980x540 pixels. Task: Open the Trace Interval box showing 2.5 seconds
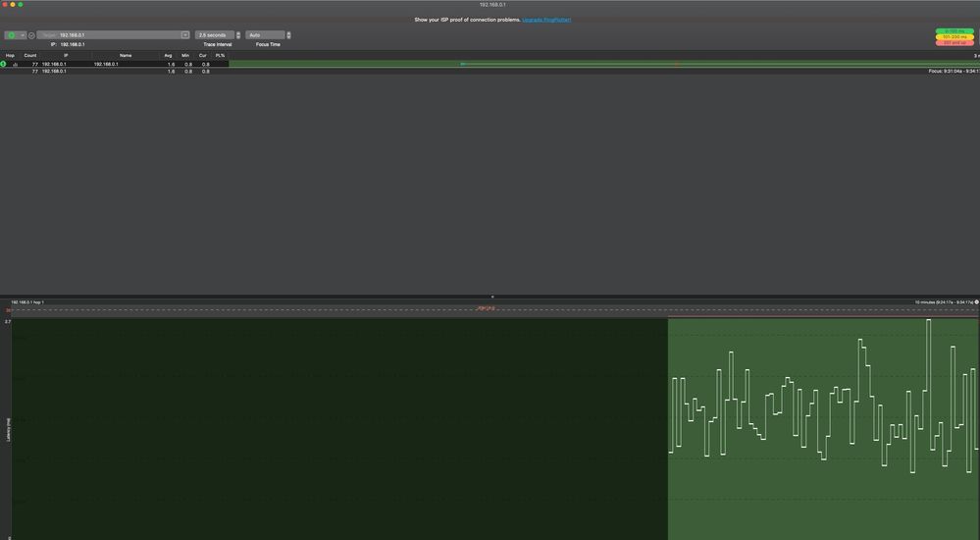(215, 35)
